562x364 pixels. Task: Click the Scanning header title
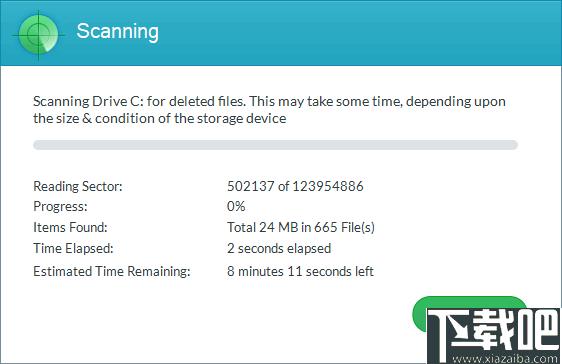pos(117,32)
